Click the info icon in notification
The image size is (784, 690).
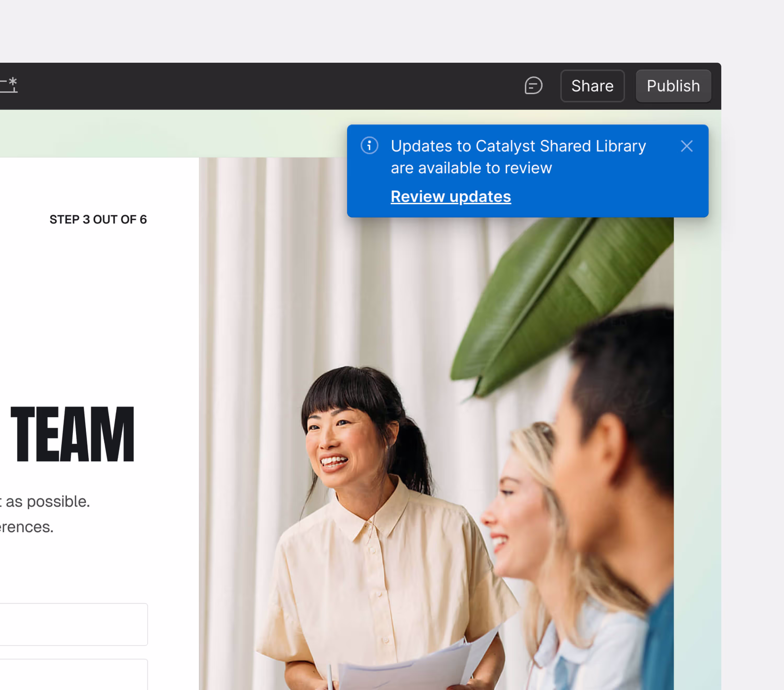[x=369, y=146]
